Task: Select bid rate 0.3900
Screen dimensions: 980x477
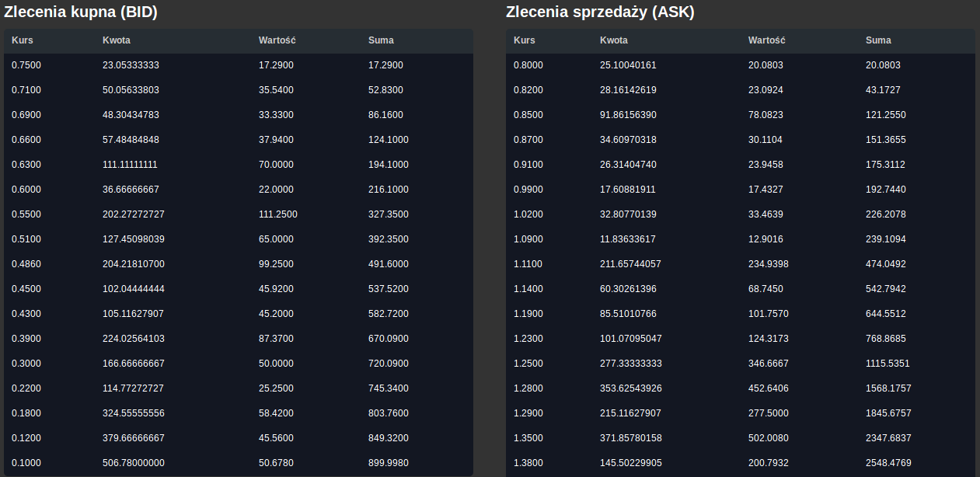Action: point(26,339)
